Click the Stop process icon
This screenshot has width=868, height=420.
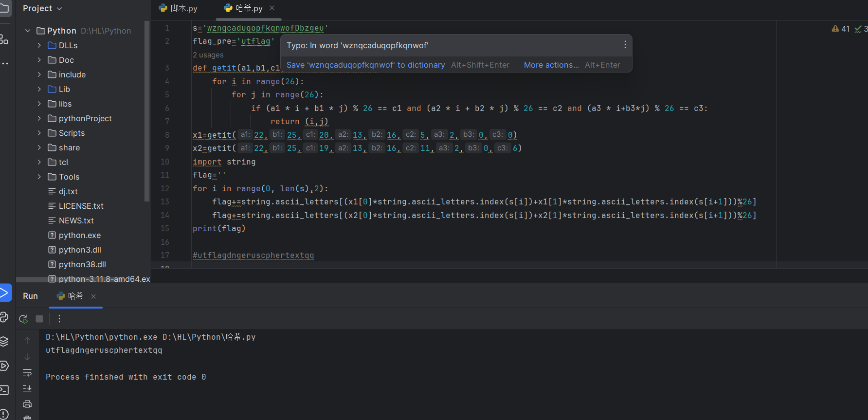pyautogui.click(x=39, y=319)
